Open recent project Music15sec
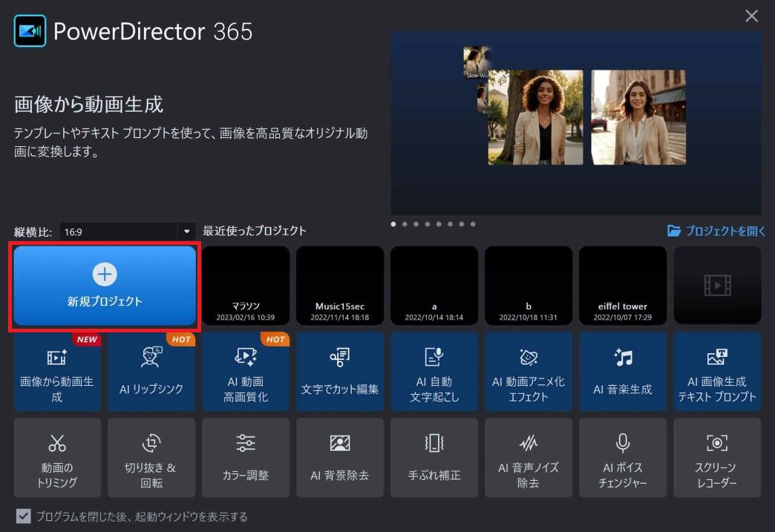 [340, 286]
